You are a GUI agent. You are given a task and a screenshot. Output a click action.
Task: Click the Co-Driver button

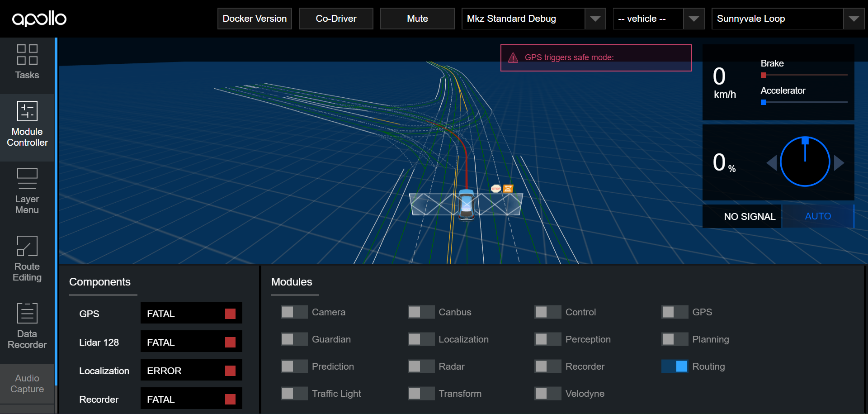[x=336, y=19]
